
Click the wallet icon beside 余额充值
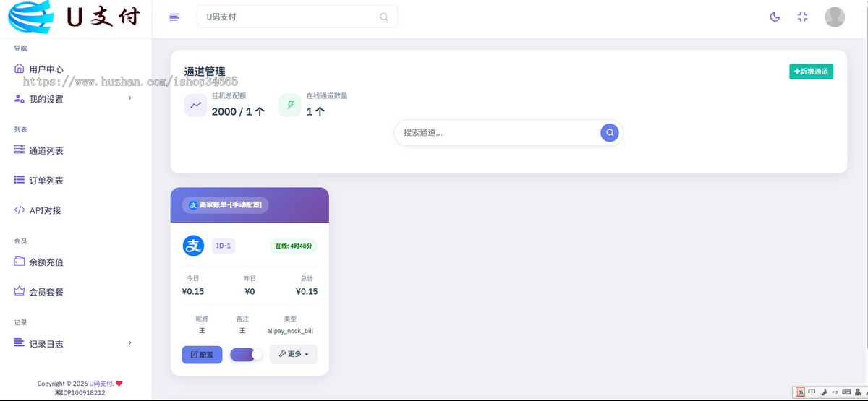[20, 261]
